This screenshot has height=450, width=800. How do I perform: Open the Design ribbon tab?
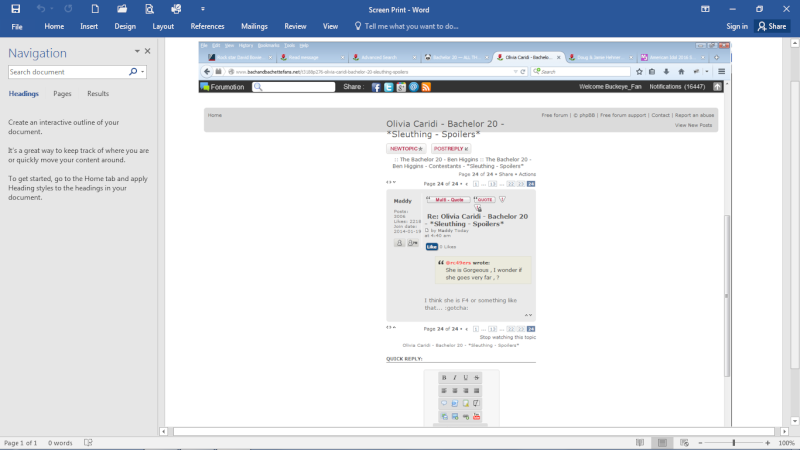(125, 27)
